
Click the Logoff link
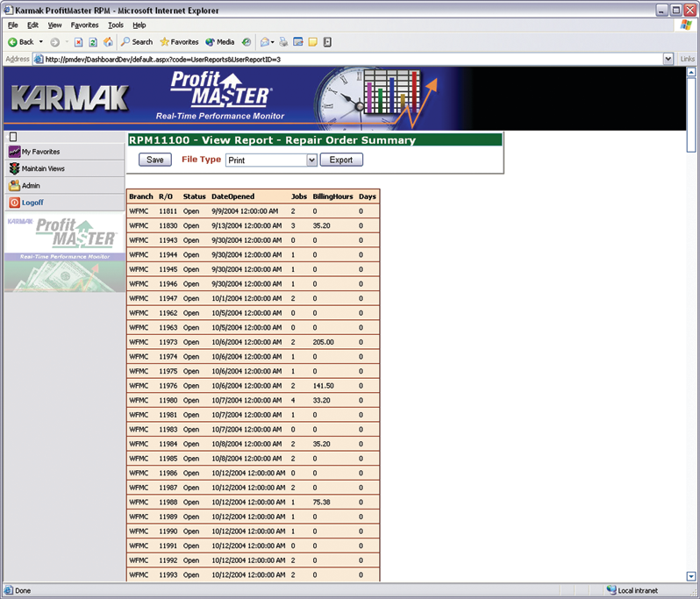[32, 203]
